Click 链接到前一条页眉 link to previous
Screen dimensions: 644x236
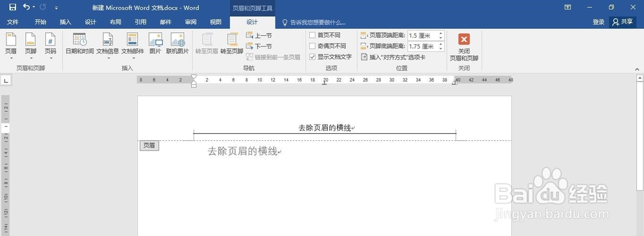tap(273, 57)
